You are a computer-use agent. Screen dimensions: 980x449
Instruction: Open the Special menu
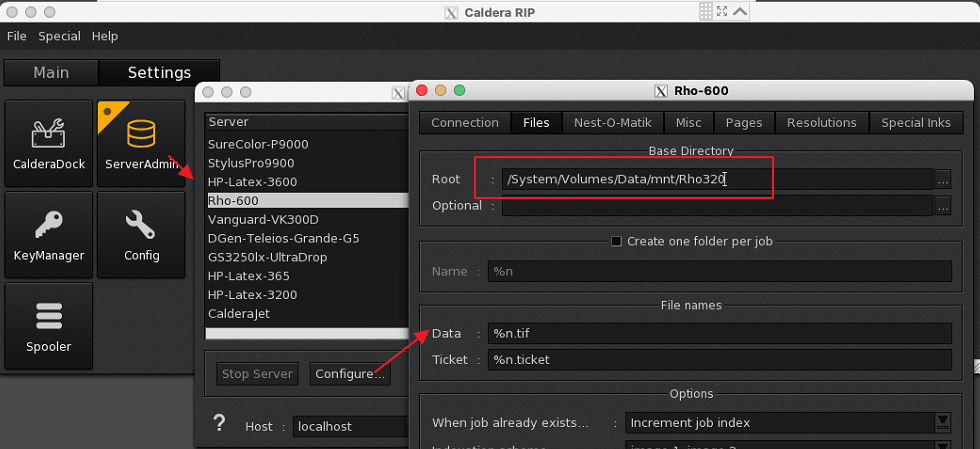pos(59,36)
